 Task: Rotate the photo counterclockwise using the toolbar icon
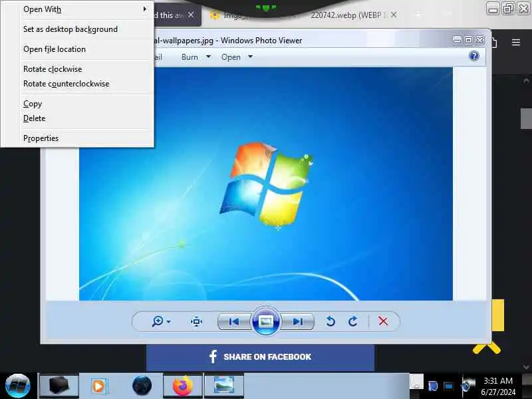tap(330, 321)
